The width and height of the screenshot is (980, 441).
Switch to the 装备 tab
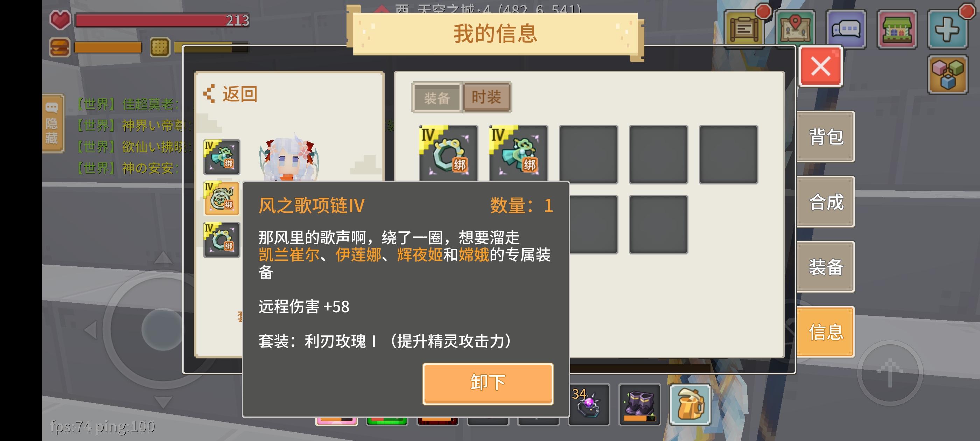click(437, 98)
